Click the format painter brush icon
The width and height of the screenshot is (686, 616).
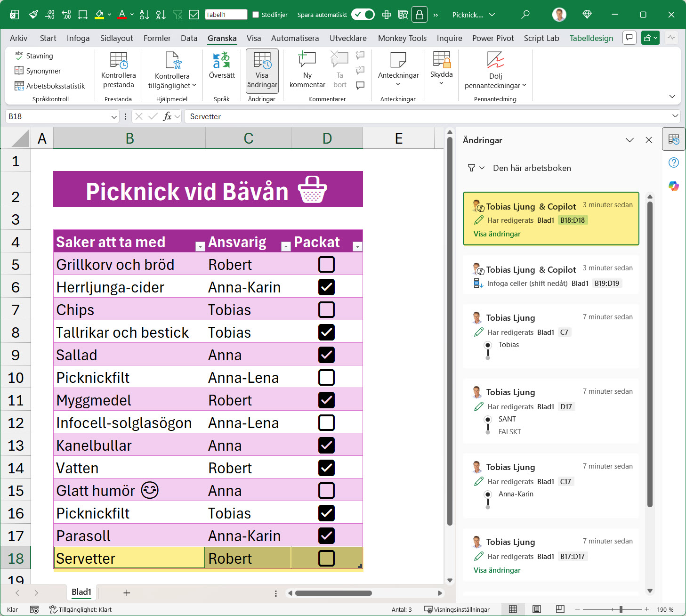[33, 15]
